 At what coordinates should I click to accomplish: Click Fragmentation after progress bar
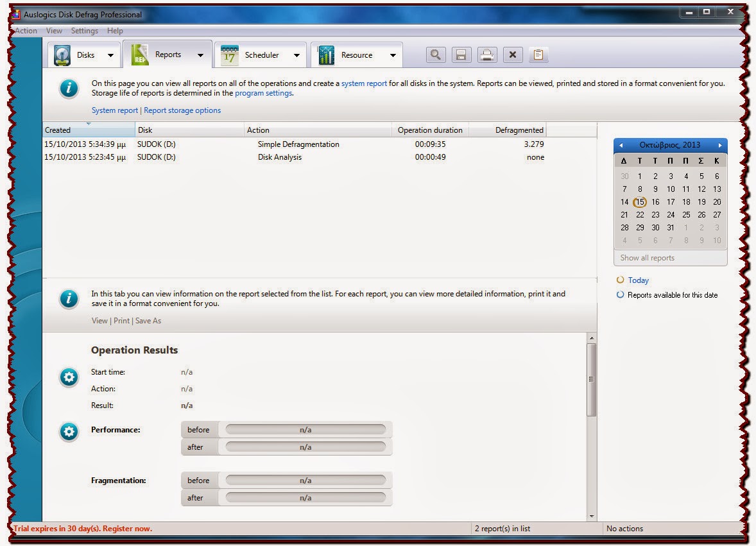point(305,498)
